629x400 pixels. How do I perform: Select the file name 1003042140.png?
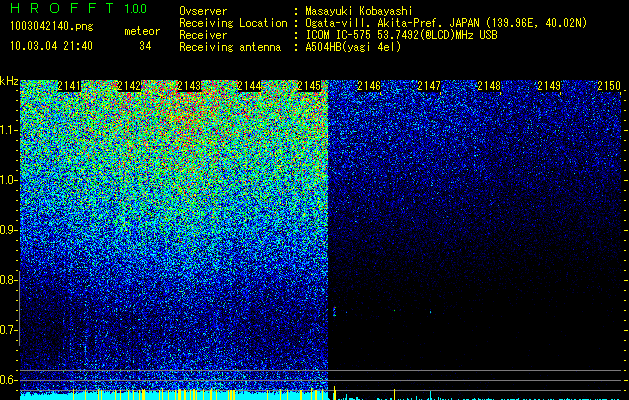[52, 27]
